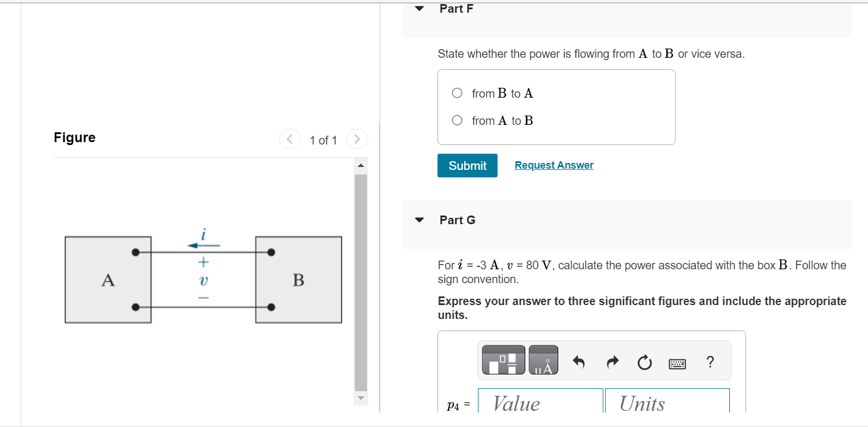This screenshot has height=427, width=868.
Task: Open the math templates palette icon
Action: pos(502,359)
